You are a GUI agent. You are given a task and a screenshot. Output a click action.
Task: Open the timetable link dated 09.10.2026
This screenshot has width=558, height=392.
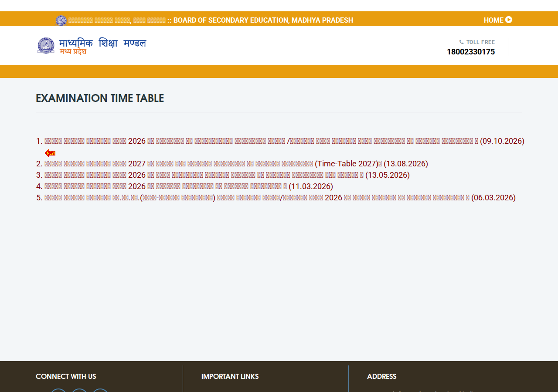tap(284, 141)
